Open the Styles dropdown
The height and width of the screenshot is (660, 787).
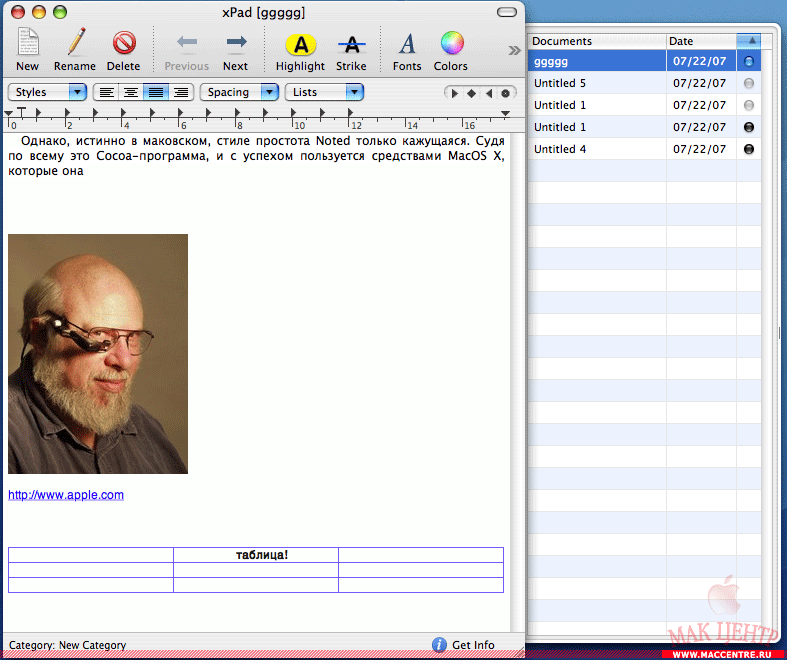[x=48, y=92]
